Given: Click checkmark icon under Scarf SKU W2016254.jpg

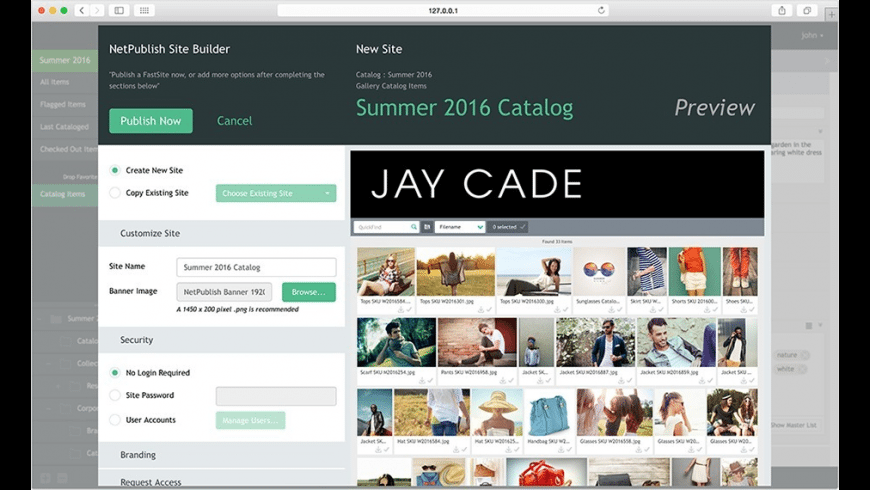Looking at the screenshot, I should (430, 381).
